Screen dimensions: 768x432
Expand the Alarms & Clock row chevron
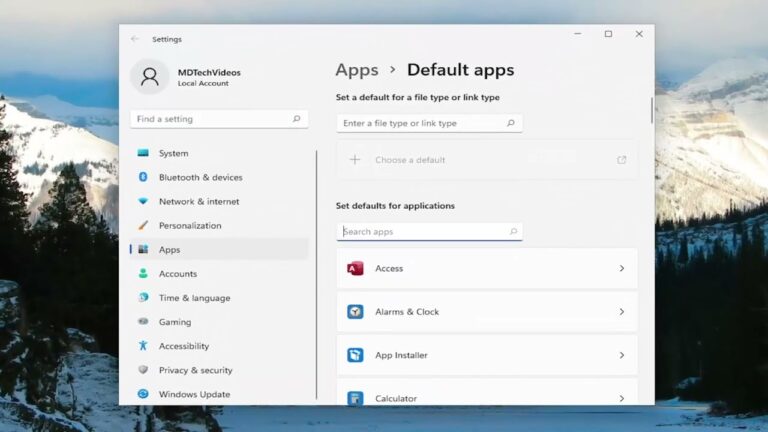tap(621, 312)
